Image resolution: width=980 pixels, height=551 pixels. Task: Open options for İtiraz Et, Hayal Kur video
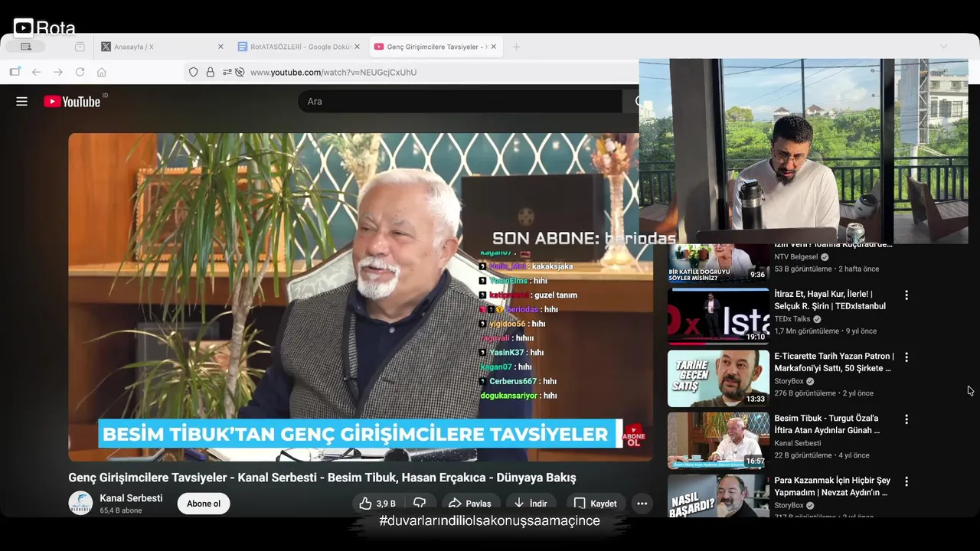pyautogui.click(x=906, y=295)
